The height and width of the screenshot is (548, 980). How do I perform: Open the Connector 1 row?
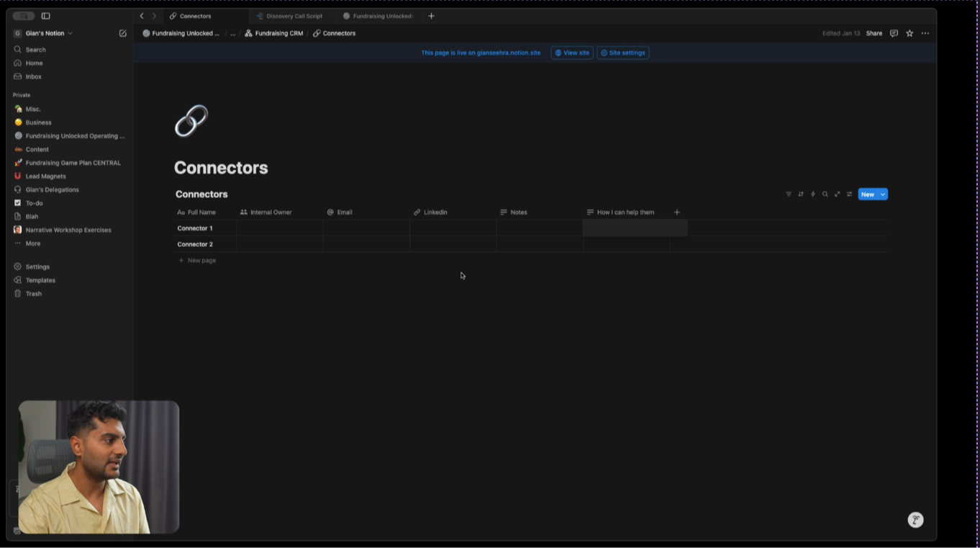(195, 228)
